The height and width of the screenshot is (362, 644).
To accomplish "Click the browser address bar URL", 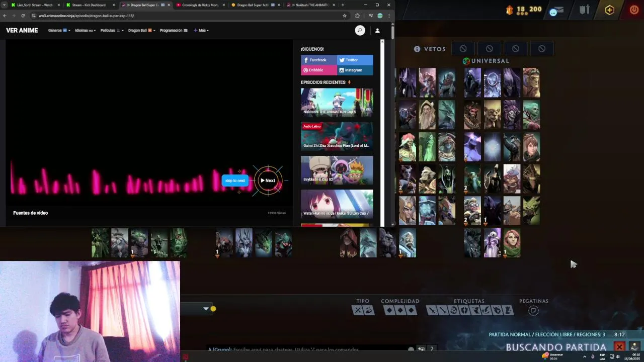I will 86,16.
